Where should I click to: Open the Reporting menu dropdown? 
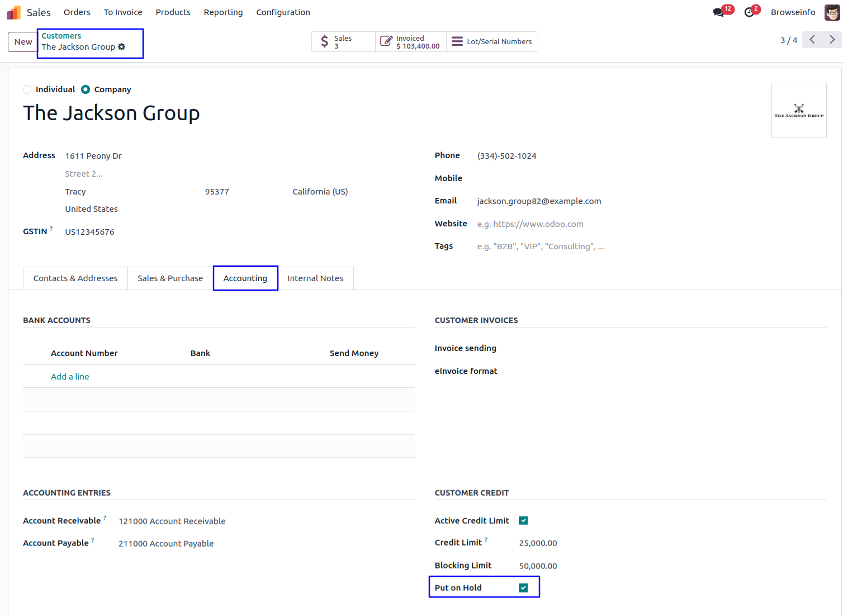coord(223,12)
